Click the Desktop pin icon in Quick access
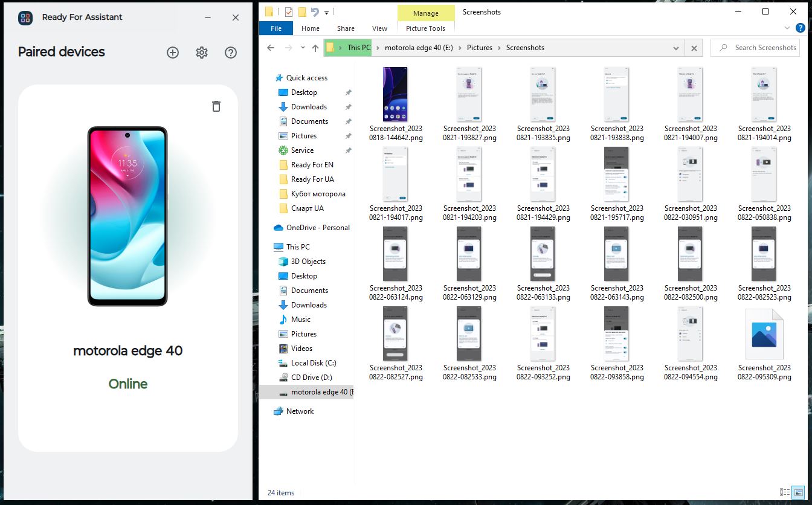Image resolution: width=812 pixels, height=505 pixels. (x=348, y=92)
